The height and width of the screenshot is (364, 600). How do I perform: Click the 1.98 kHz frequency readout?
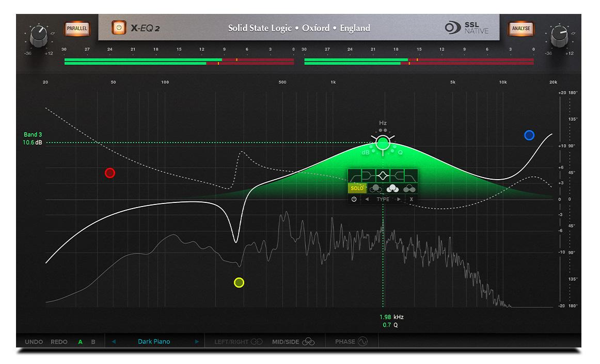(x=391, y=317)
